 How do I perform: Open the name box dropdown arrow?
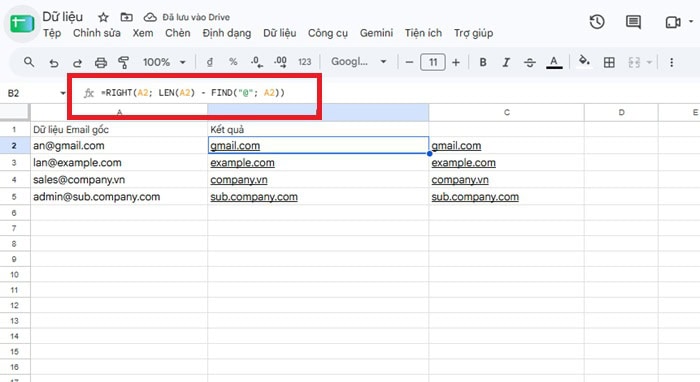pyautogui.click(x=63, y=93)
